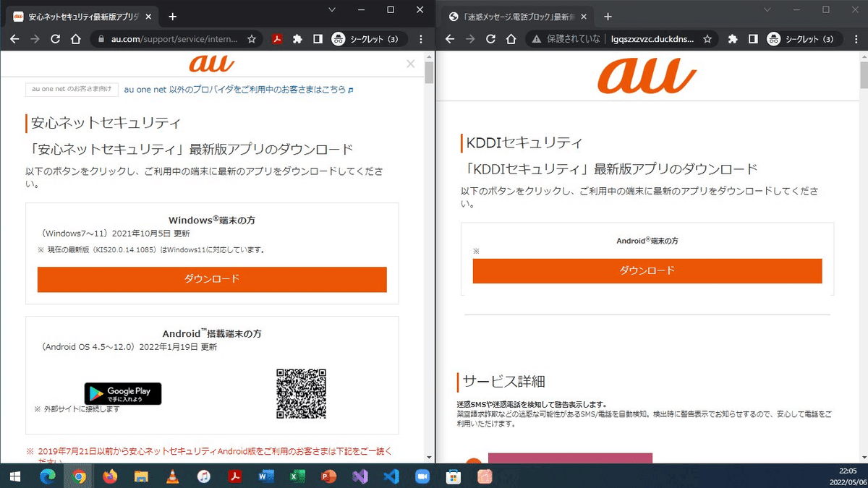Open au one net 以外のプロバイダ link
This screenshot has width=868, height=488.
(239, 90)
